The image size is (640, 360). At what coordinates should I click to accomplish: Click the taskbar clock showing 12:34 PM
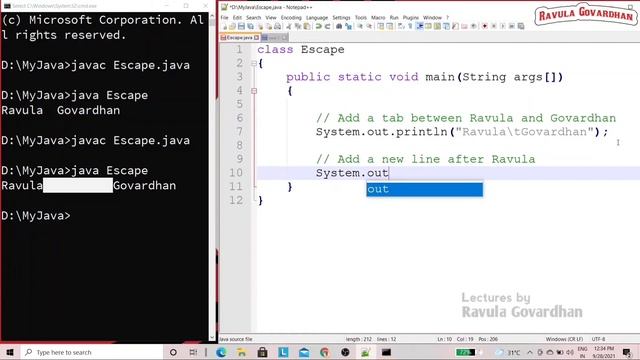pyautogui.click(x=604, y=352)
